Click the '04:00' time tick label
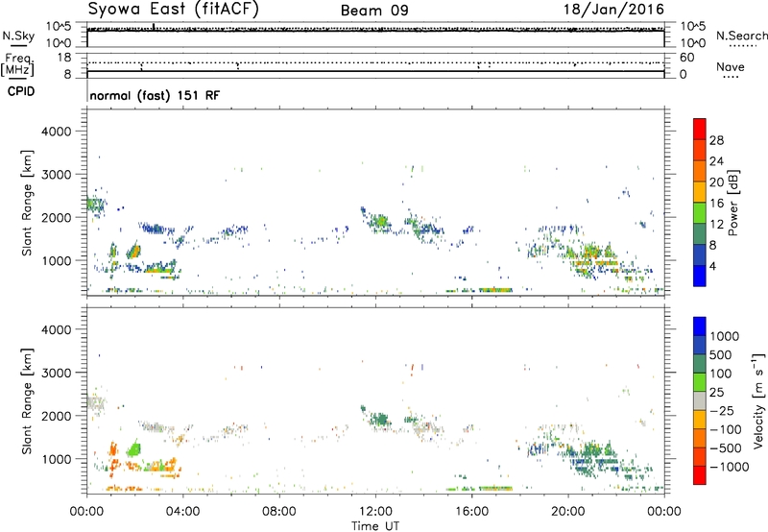 (x=182, y=512)
